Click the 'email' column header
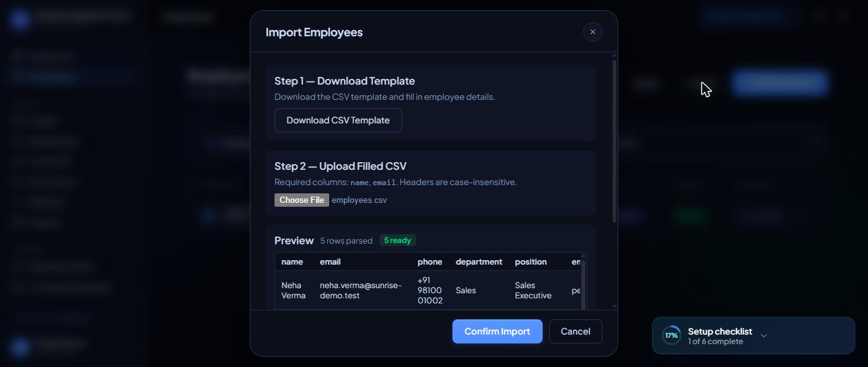The height and width of the screenshot is (367, 868). click(x=330, y=262)
